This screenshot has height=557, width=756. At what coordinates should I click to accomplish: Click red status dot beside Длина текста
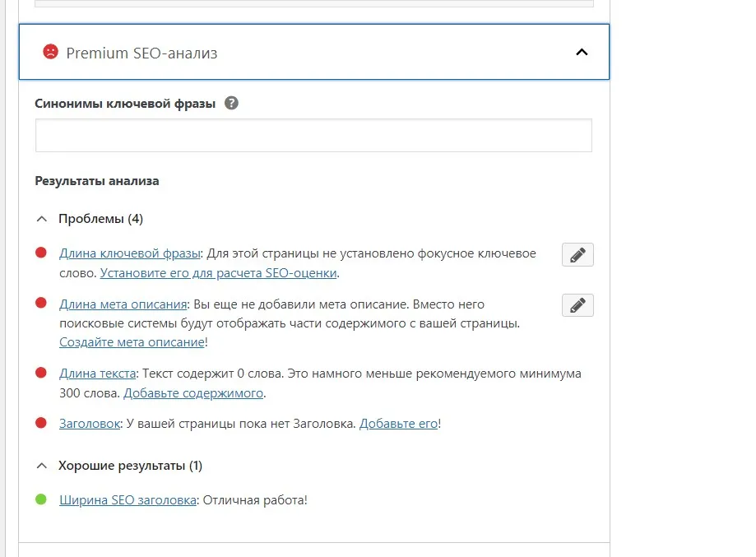41,374
